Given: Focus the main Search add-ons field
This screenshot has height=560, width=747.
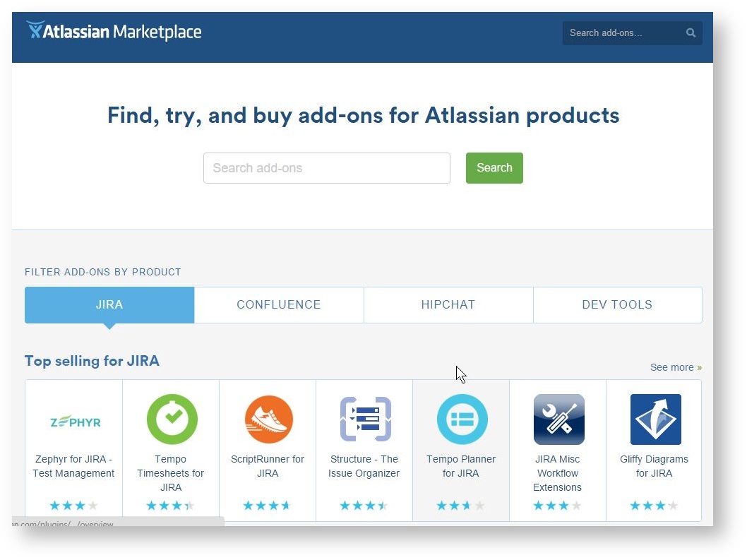Looking at the screenshot, I should pyautogui.click(x=327, y=168).
